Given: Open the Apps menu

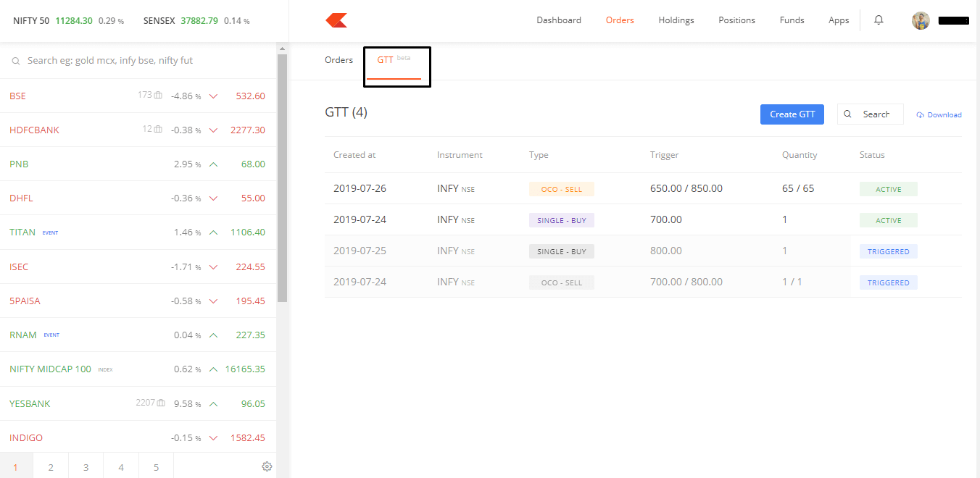Looking at the screenshot, I should [x=839, y=20].
